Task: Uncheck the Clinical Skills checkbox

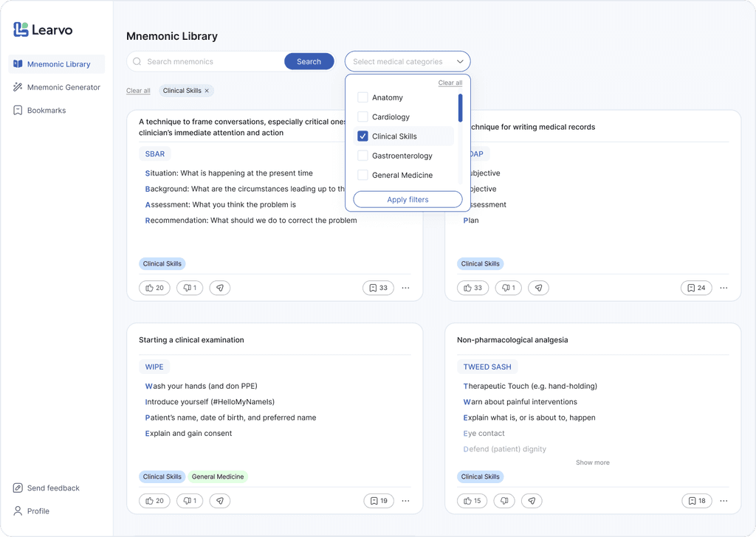Action: tap(362, 136)
